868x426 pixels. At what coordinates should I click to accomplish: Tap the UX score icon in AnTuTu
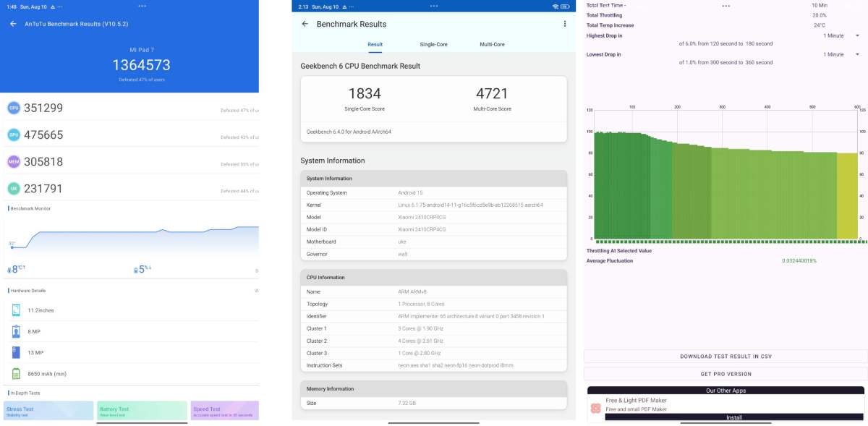coord(13,188)
